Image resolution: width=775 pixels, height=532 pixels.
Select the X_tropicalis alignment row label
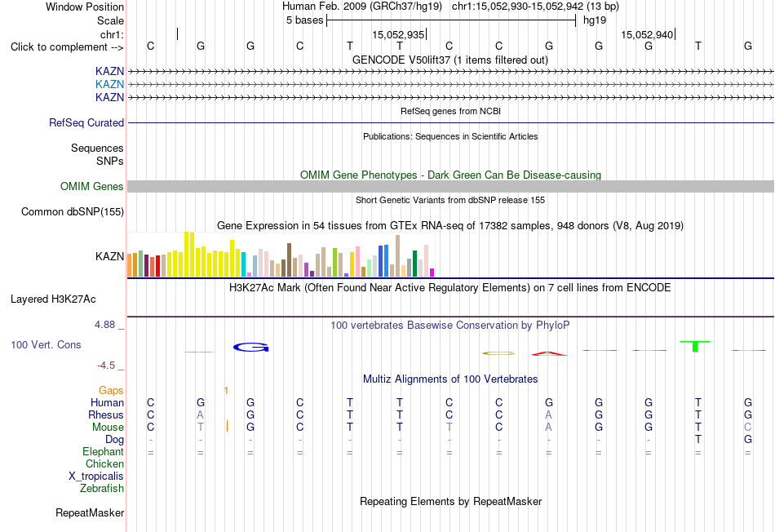[96, 477]
